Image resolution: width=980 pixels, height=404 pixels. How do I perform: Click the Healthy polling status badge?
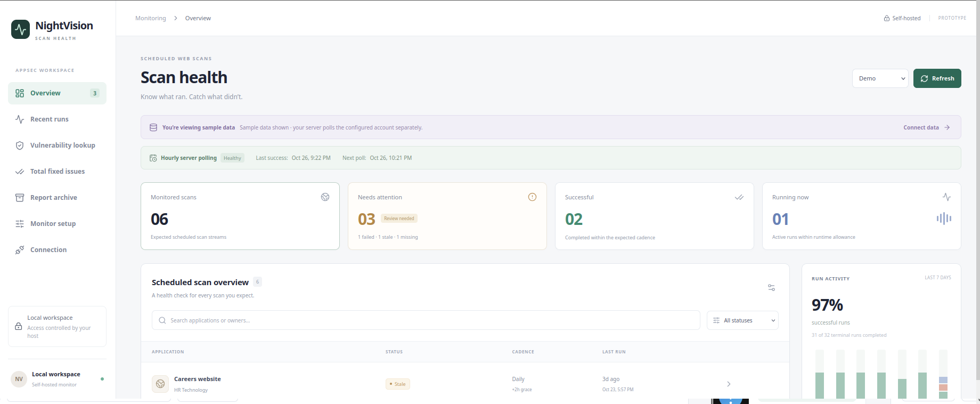(x=232, y=158)
